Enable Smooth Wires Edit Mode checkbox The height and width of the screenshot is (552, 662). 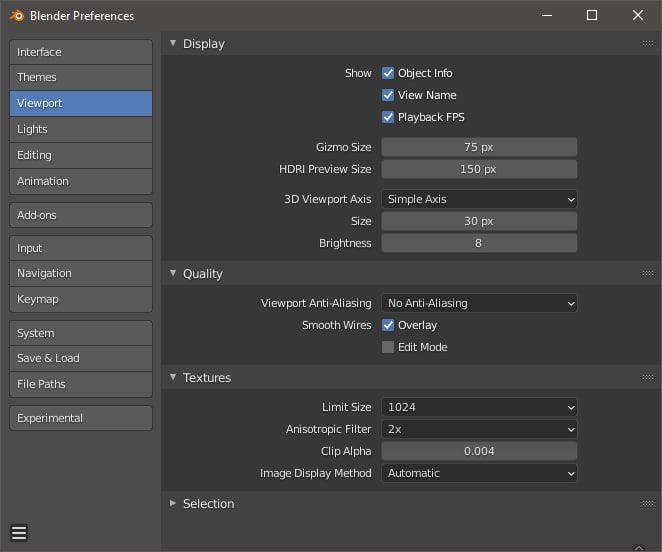[388, 347]
